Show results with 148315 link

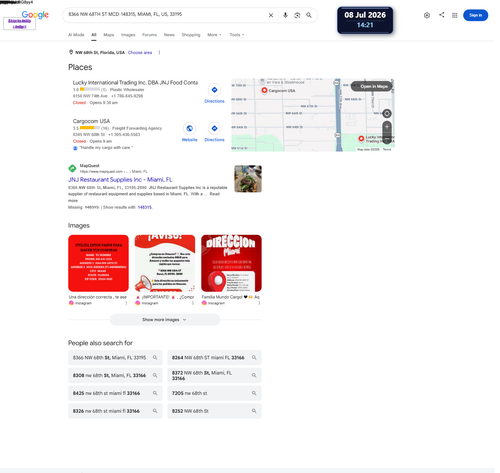145,207
